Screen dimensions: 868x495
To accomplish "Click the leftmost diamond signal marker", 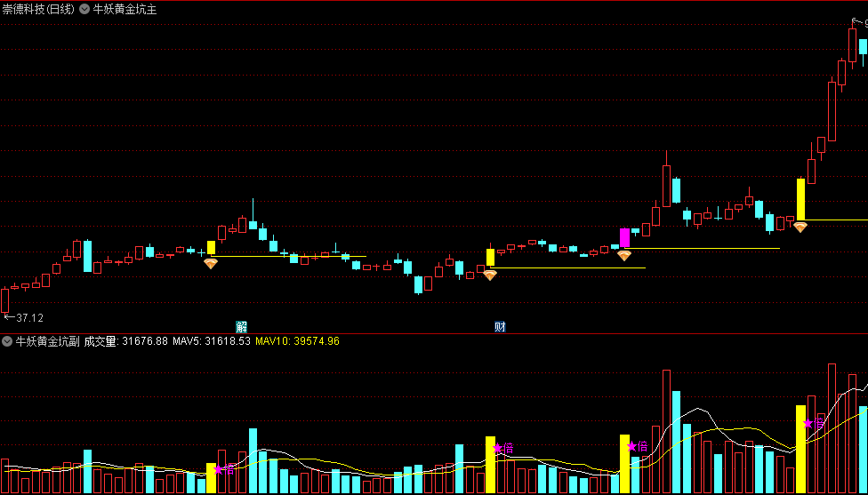I will 211,263.
